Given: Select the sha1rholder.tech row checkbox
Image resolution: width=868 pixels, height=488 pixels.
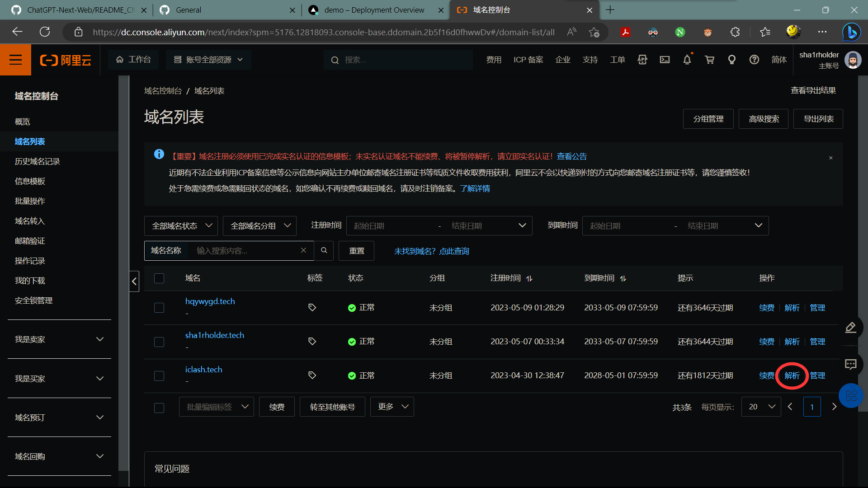Looking at the screenshot, I should tap(159, 342).
